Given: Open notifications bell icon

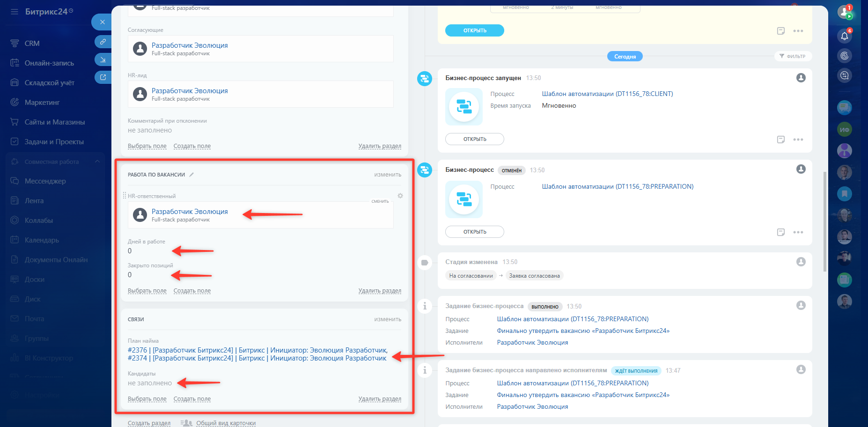Looking at the screenshot, I should [x=845, y=36].
